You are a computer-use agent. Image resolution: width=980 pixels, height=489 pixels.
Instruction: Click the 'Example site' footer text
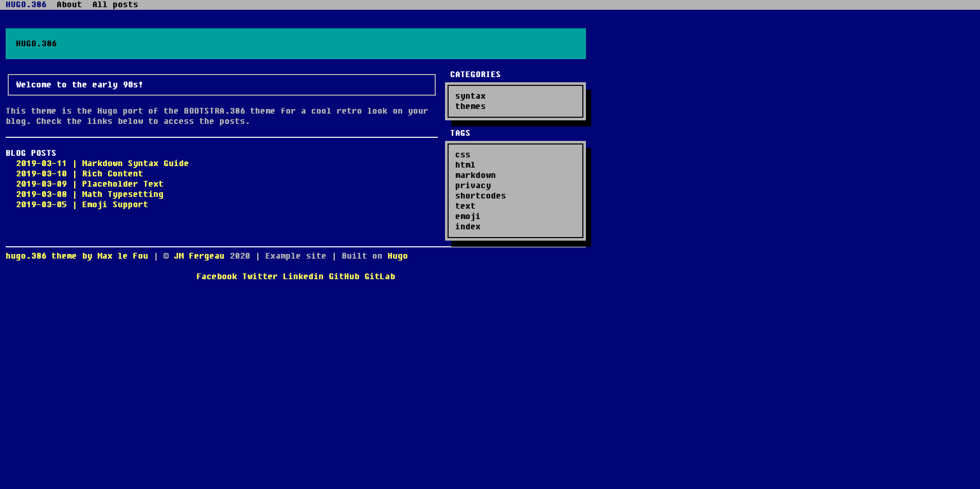point(295,256)
